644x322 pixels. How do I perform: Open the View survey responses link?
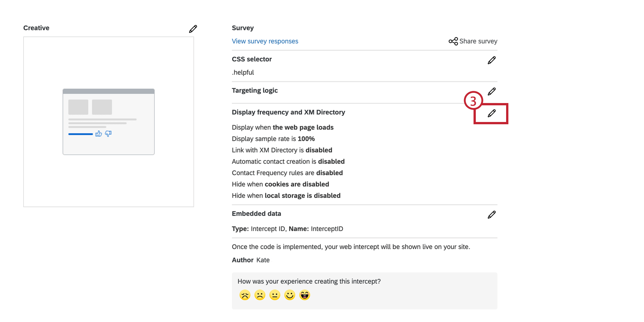point(265,41)
